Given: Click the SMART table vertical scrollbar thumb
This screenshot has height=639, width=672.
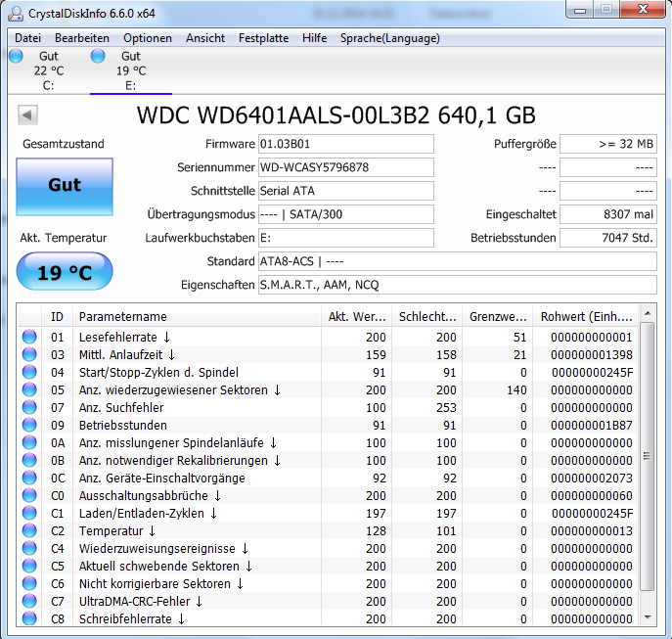Looking at the screenshot, I should [x=648, y=456].
